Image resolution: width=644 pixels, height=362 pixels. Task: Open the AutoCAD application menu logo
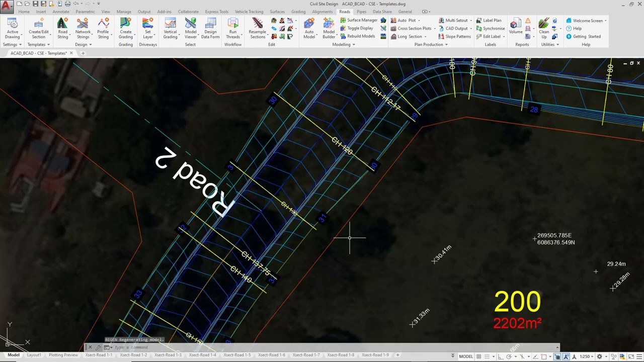click(x=7, y=7)
